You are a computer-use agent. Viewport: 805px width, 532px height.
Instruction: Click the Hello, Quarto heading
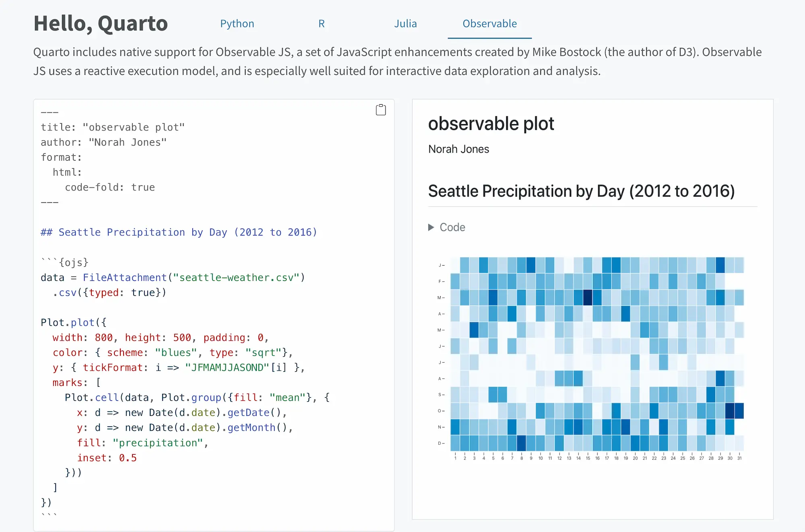101,23
